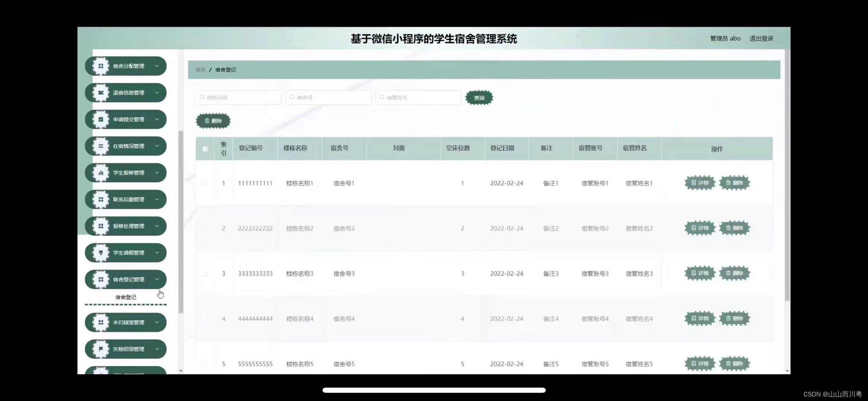
Task: Click search icon in 楼栋名称 field
Action: pos(202,97)
